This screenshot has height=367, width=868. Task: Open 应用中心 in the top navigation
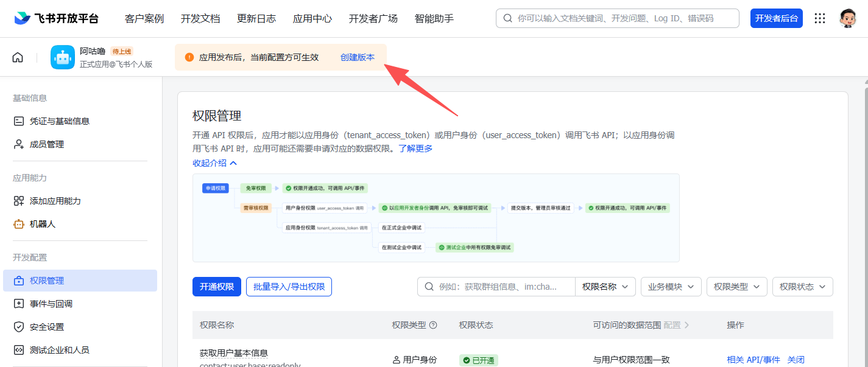312,18
